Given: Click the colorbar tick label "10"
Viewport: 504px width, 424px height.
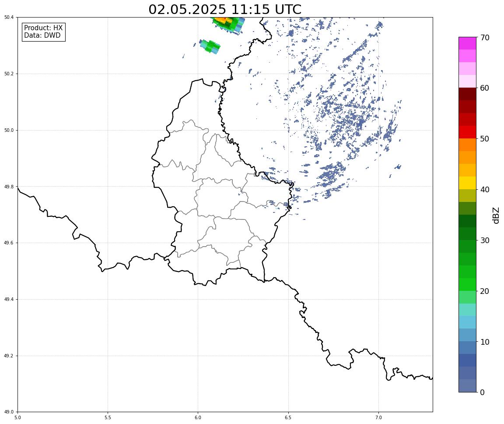Looking at the screenshot, I should (x=485, y=342).
